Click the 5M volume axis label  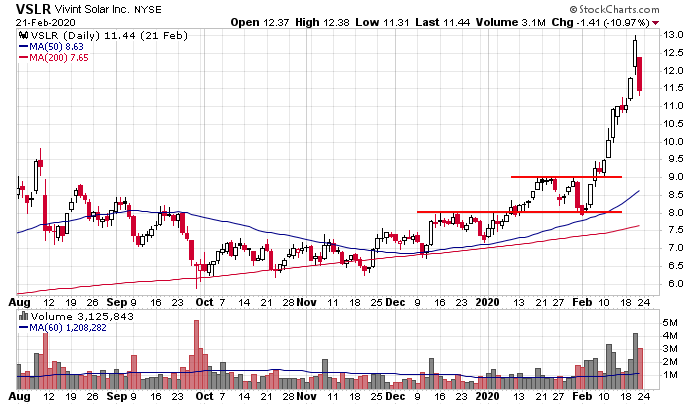(670, 322)
